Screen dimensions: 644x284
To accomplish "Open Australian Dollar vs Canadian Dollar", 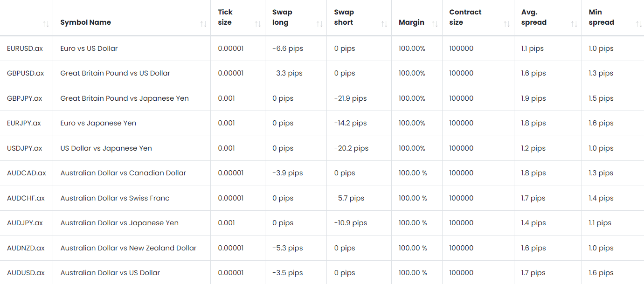I will tap(123, 173).
